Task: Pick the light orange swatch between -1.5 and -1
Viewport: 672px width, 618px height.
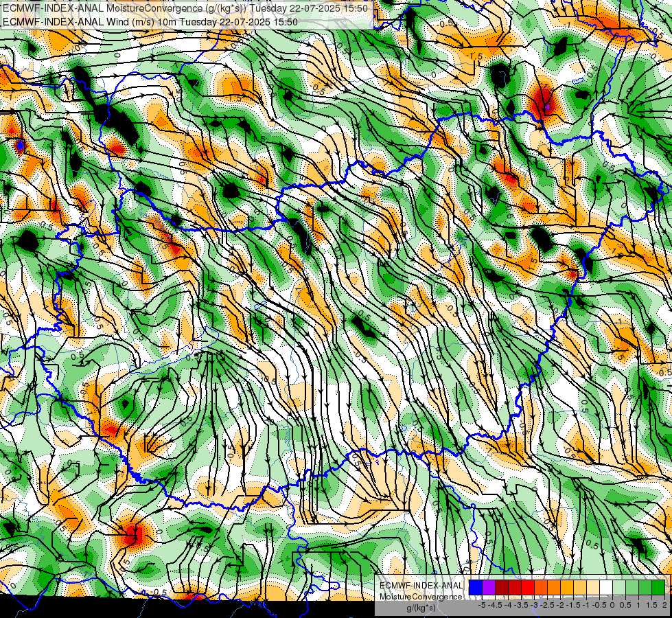Action: click(580, 588)
